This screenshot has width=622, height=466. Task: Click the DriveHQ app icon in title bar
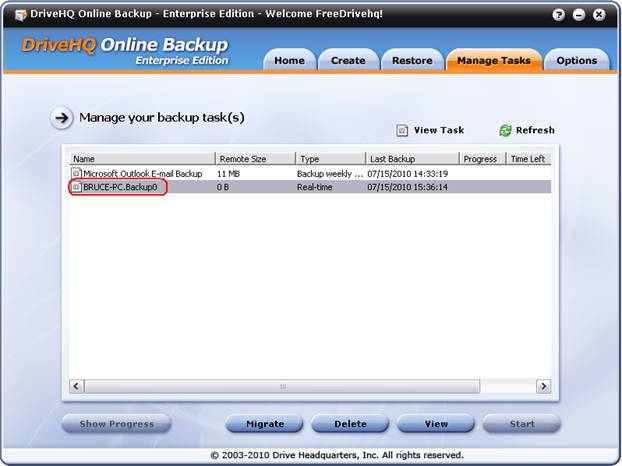21,15
